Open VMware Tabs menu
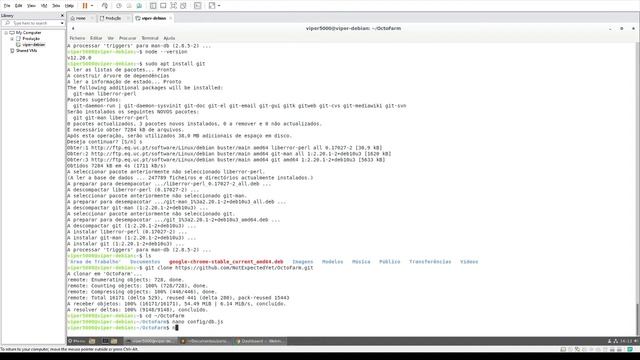640x360 pixels. coord(56,6)
